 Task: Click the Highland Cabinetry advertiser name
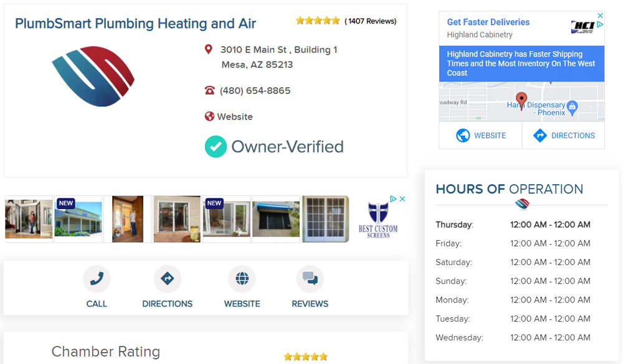click(x=480, y=35)
